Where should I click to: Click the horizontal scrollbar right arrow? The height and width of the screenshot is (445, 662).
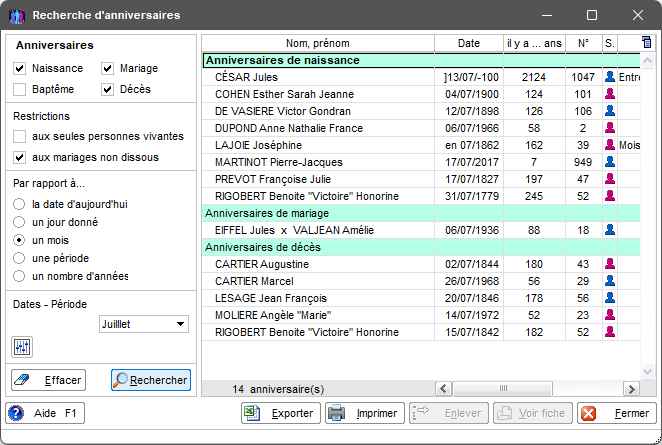click(x=632, y=388)
